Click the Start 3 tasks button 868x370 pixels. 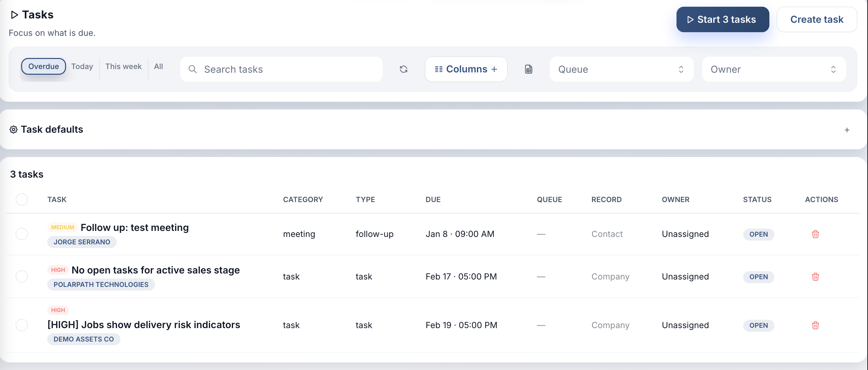pos(722,19)
